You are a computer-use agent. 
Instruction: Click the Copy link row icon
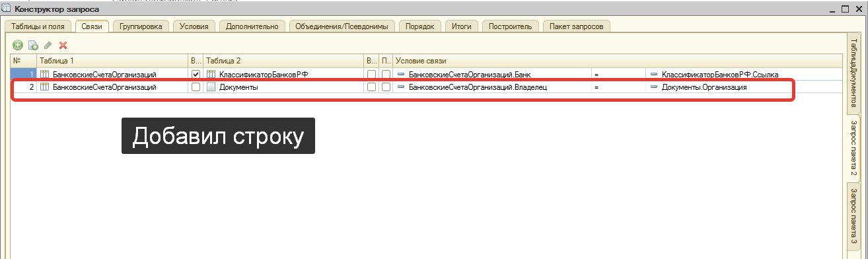pos(33,46)
